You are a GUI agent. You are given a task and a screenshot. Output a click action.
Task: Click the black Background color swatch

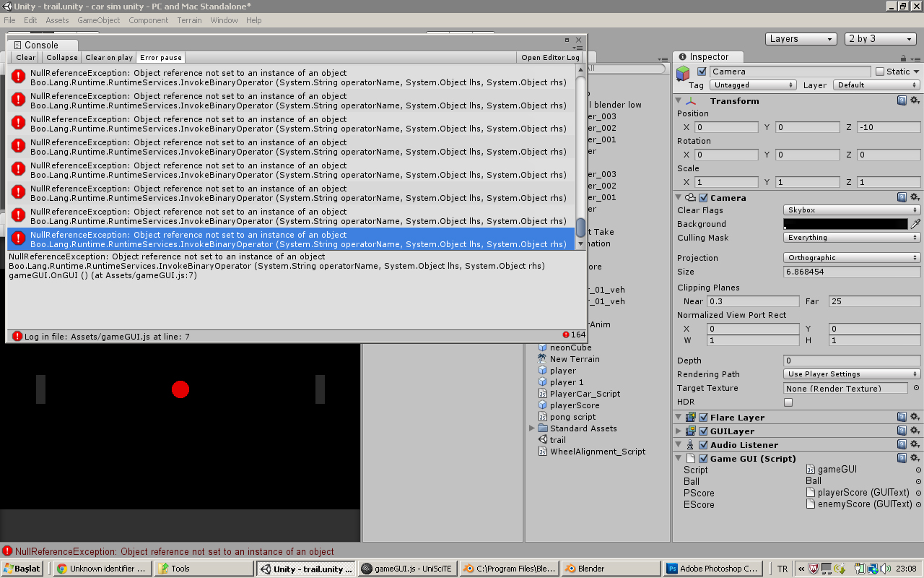click(845, 224)
